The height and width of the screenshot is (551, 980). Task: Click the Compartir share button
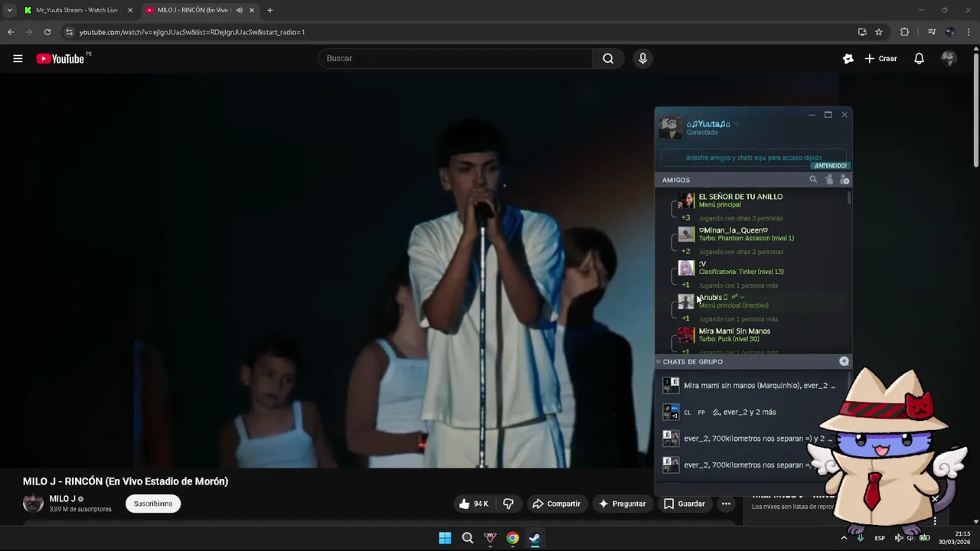557,504
